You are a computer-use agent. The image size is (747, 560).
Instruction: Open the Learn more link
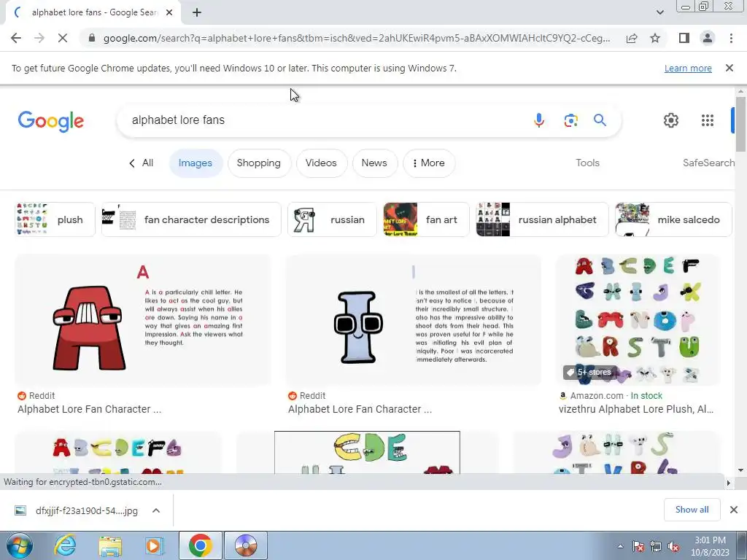688,68
